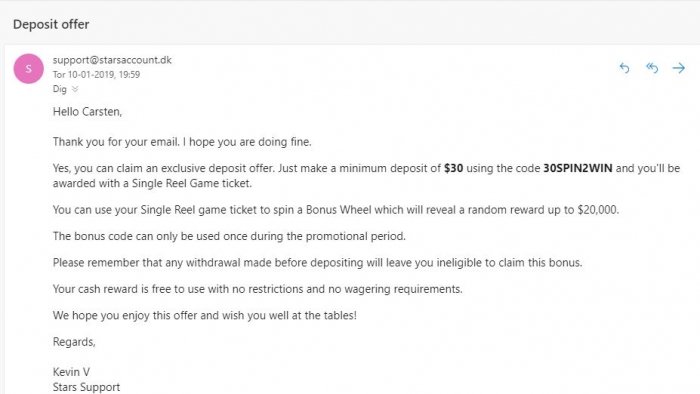Click the sentence about withdrawal before depositing
The image size is (700, 394).
click(317, 262)
